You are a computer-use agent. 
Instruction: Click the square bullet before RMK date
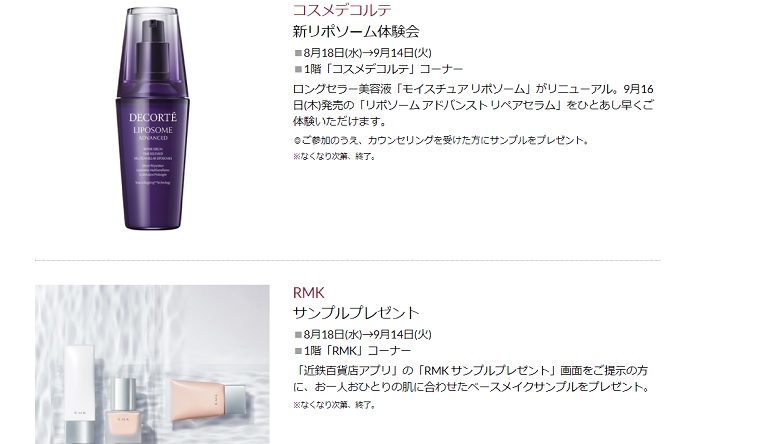click(x=298, y=334)
